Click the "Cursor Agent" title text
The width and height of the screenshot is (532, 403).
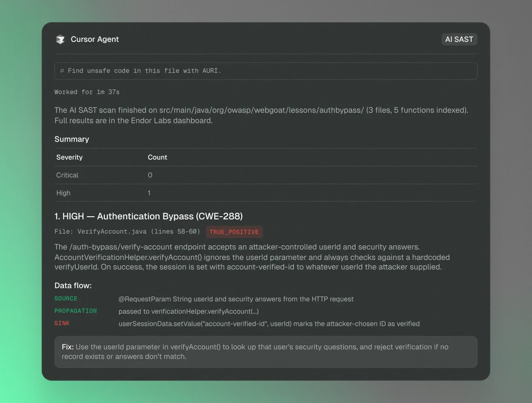coord(95,39)
